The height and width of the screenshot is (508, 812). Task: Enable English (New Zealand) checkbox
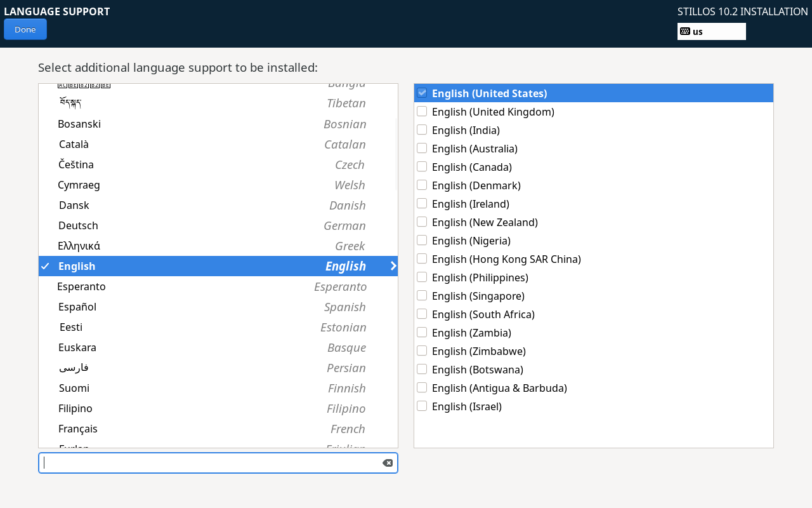(422, 222)
